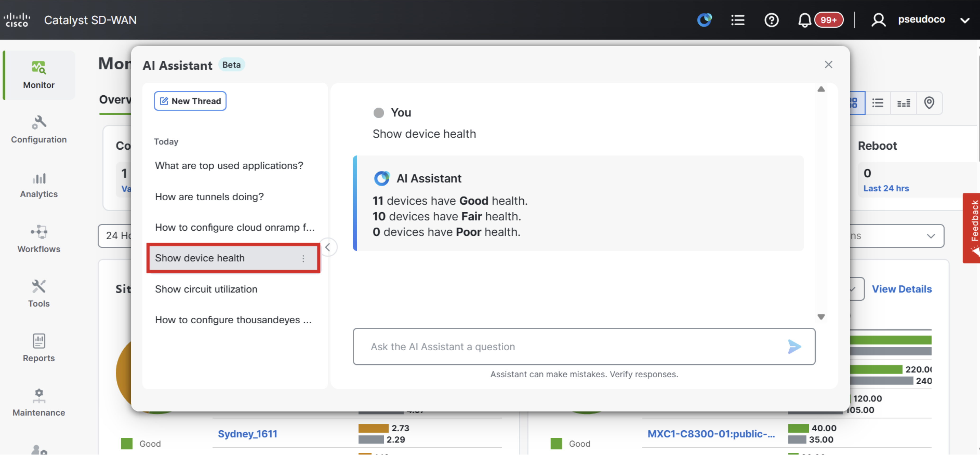Image resolution: width=980 pixels, height=455 pixels.
Task: Open the Maintenance section in sidebar
Action: (x=39, y=402)
